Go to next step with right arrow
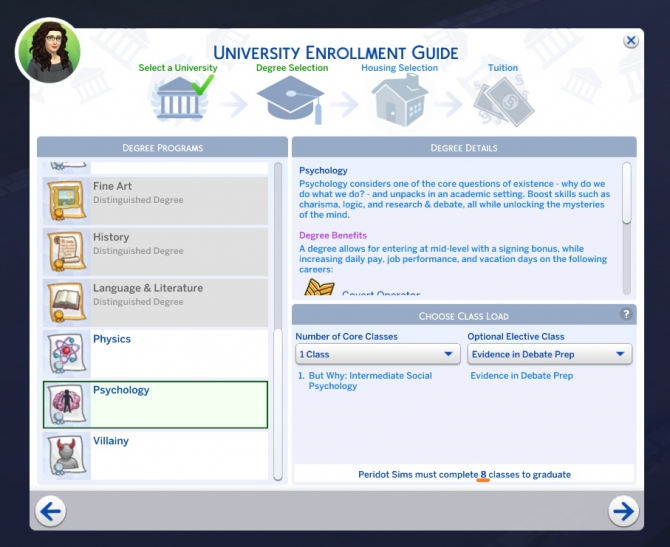The height and width of the screenshot is (547, 670). (x=624, y=512)
